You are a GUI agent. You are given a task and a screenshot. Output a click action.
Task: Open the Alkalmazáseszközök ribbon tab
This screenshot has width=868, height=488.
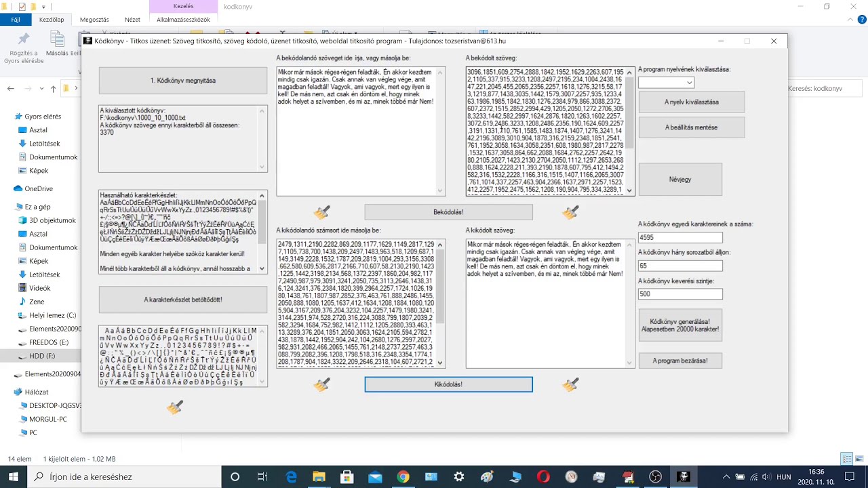[x=183, y=20]
